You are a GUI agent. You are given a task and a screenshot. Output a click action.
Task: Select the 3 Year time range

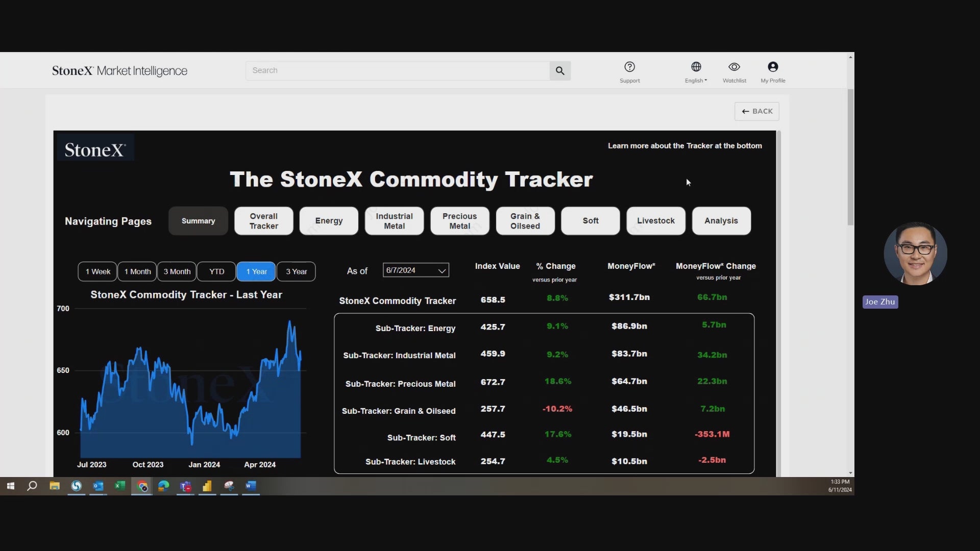click(x=296, y=271)
